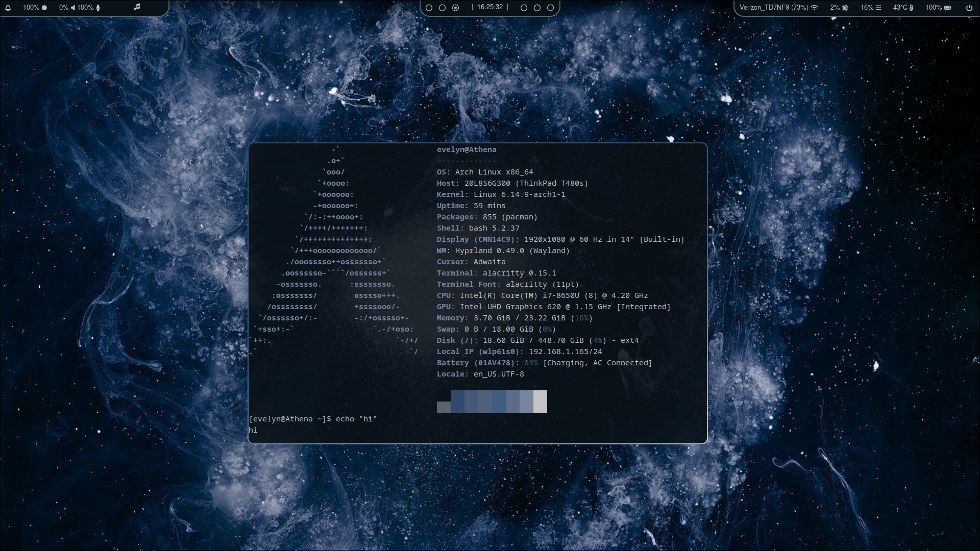980x551 pixels.
Task: Click the 2% CPU usage chip icon
Action: tap(845, 8)
